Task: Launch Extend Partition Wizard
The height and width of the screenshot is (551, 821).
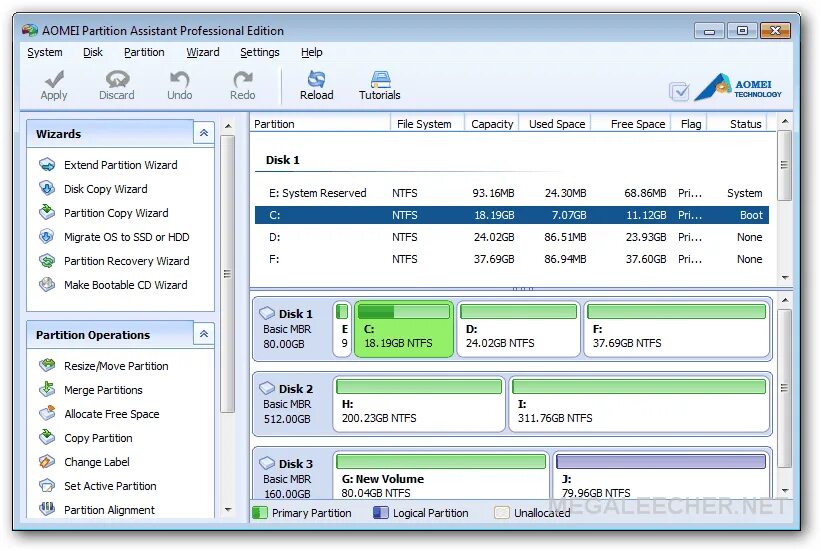Action: 120,165
